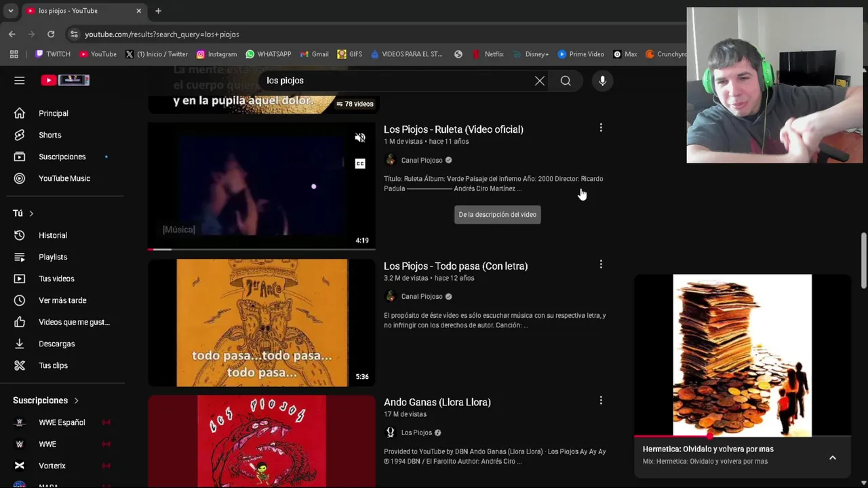This screenshot has height=488, width=868.
Task: Clear the search box with the X
Action: 540,81
